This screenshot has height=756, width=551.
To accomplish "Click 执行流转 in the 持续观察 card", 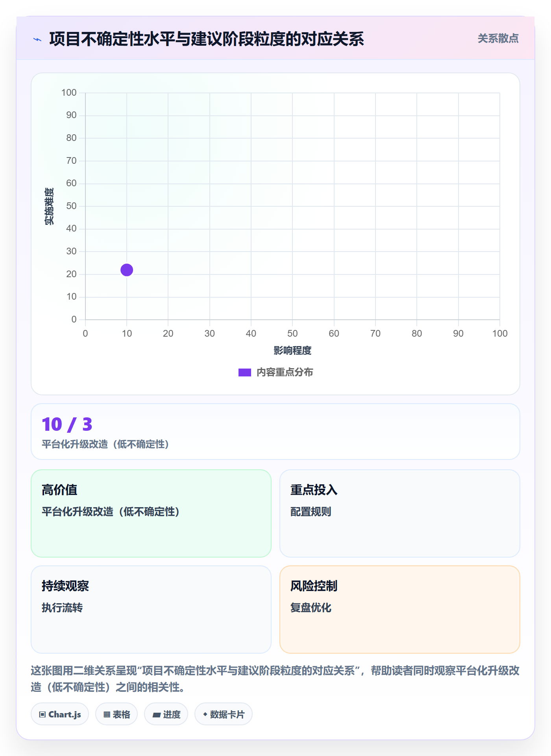I will [62, 608].
